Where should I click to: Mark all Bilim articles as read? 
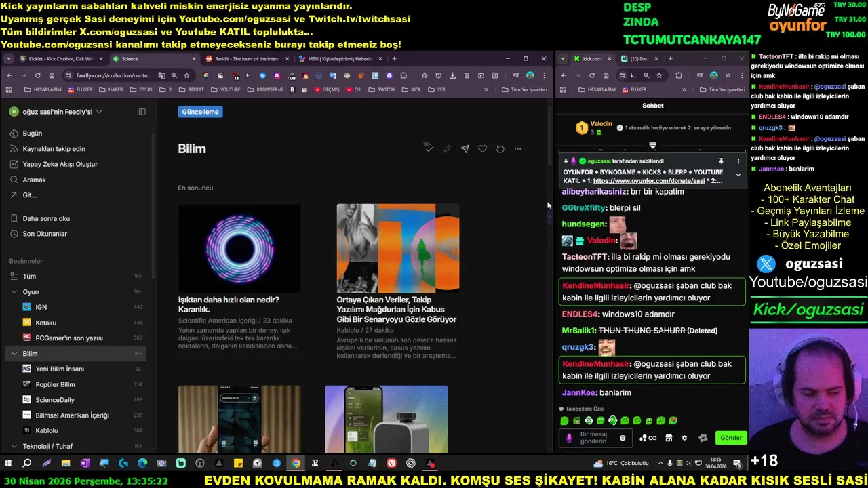(429, 148)
